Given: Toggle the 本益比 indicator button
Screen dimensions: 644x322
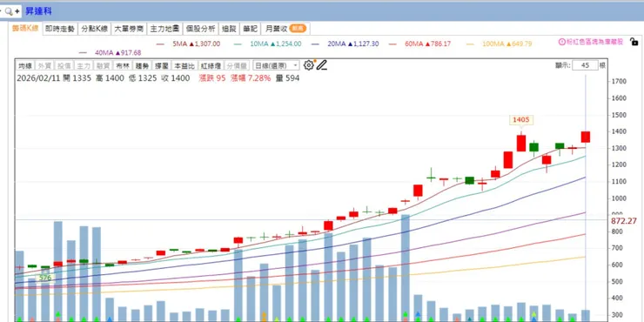Looking at the screenshot, I should [184, 65].
